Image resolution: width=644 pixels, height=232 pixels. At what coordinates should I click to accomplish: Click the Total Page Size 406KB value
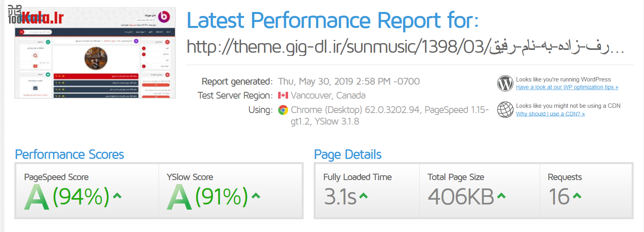[461, 197]
